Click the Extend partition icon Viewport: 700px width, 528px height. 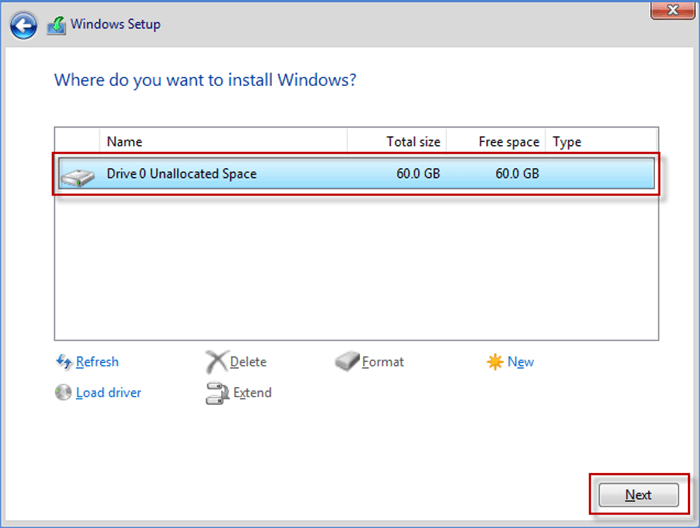pyautogui.click(x=217, y=393)
